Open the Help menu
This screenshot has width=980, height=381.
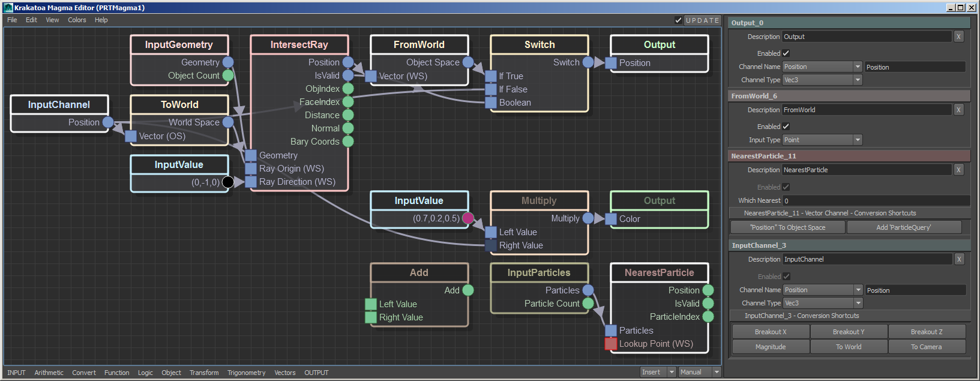tap(101, 20)
